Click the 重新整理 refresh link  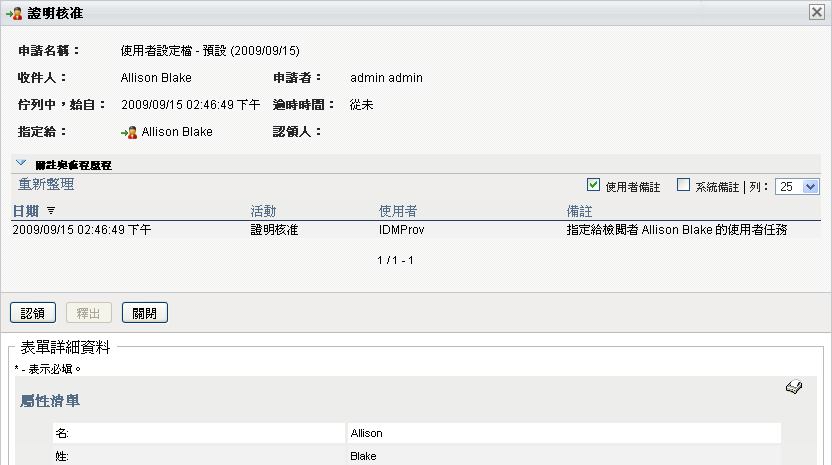pos(46,185)
